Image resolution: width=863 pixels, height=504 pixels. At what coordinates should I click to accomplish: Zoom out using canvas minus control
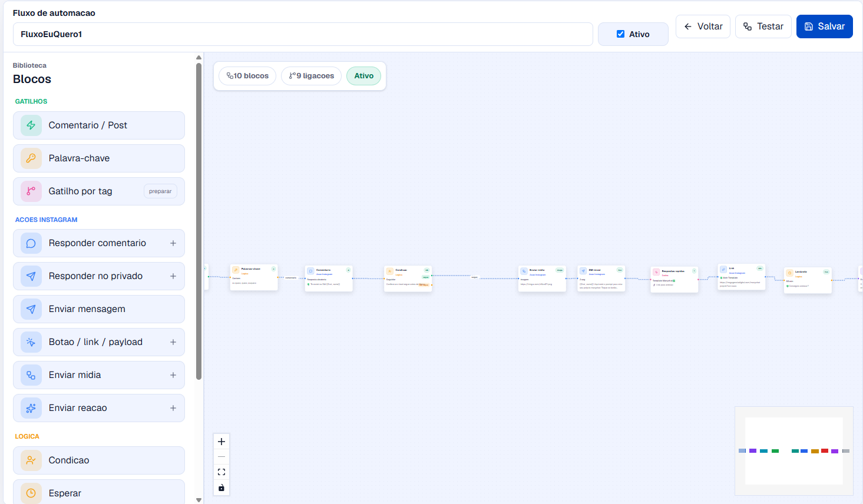tap(221, 457)
